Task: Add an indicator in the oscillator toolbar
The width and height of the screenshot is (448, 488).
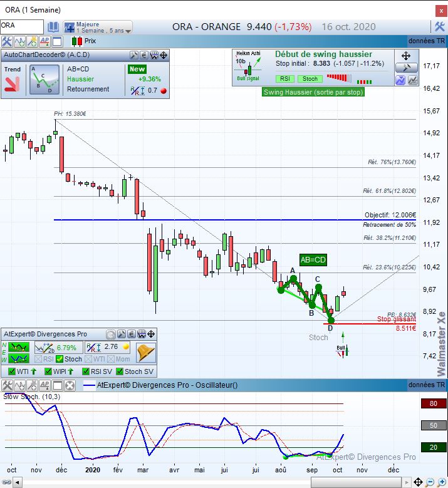Action: [x=19, y=386]
